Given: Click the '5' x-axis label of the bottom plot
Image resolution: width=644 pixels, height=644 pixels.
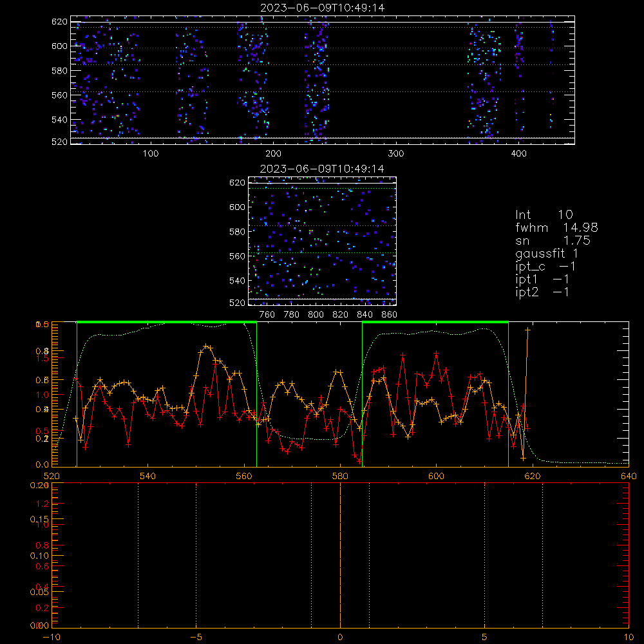Looking at the screenshot, I should pos(485,637).
